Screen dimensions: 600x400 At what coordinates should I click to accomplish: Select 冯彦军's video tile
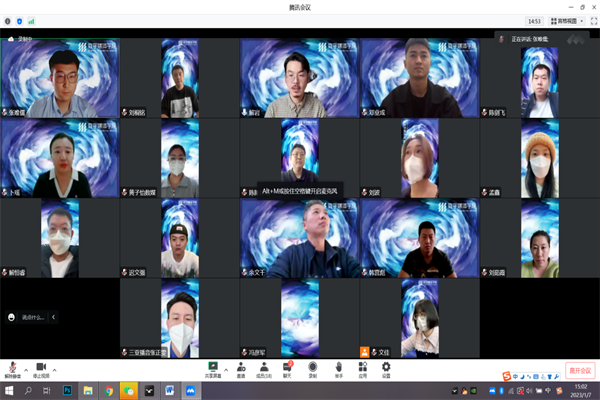coord(300,318)
